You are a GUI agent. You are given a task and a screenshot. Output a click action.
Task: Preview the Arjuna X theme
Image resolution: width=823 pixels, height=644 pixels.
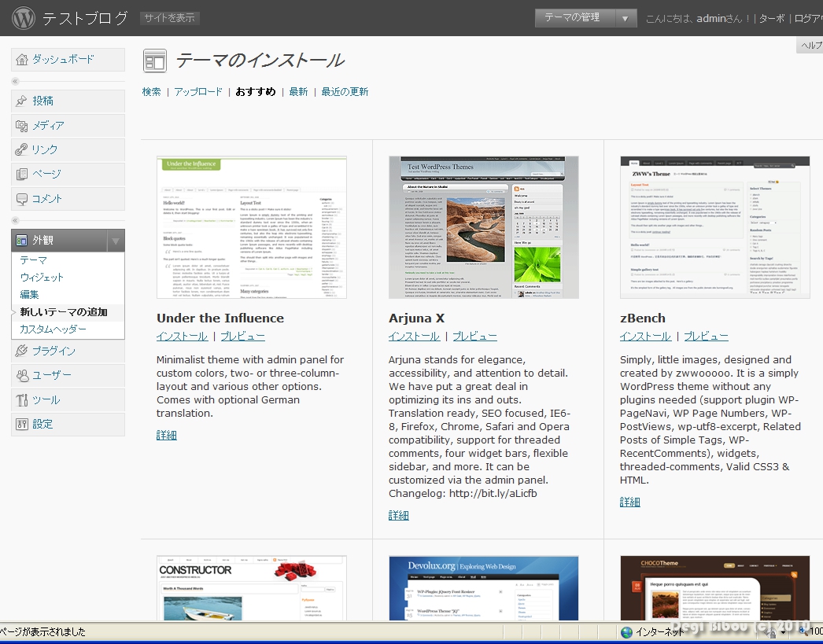pyautogui.click(x=474, y=337)
